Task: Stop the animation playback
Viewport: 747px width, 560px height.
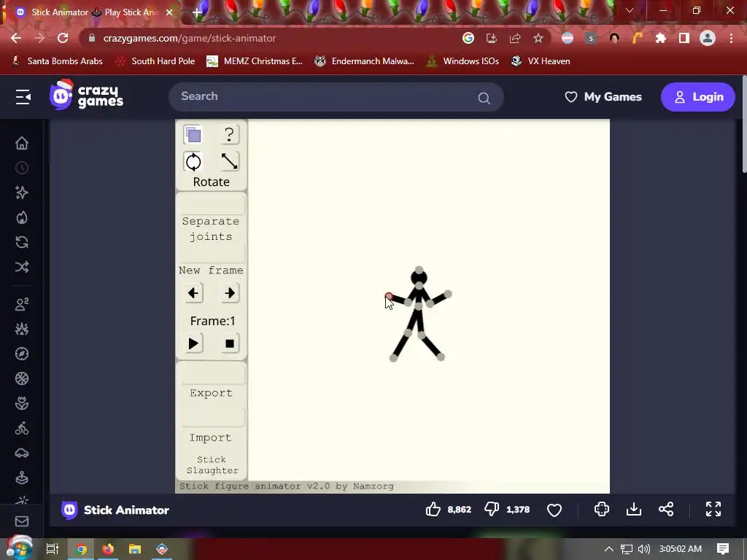Action: pos(230,343)
